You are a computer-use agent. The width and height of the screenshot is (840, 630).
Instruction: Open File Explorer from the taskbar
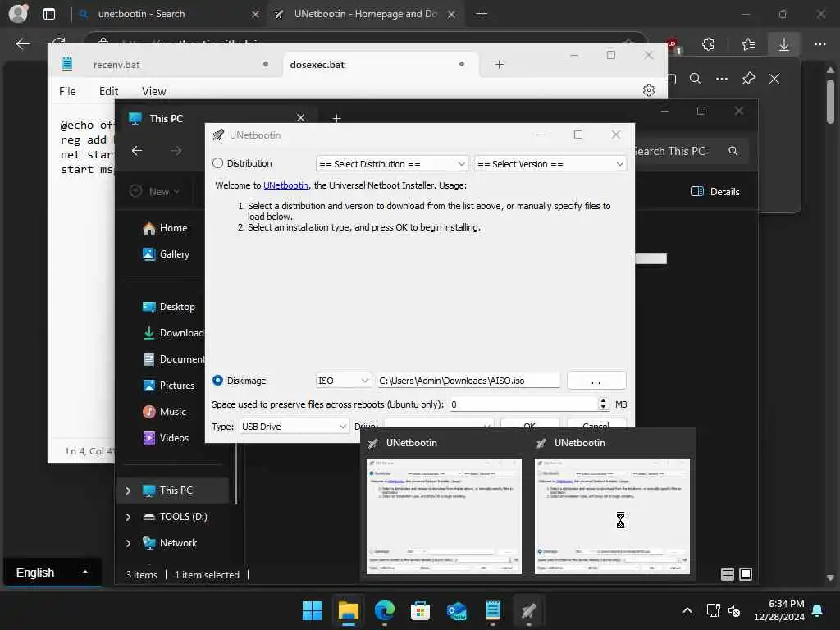(348, 610)
